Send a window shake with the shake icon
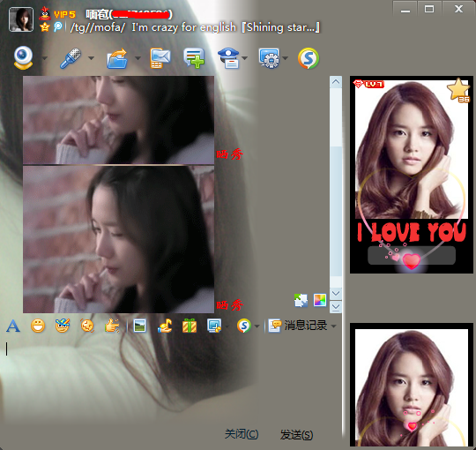The image size is (476, 450). pyautogui.click(x=87, y=326)
